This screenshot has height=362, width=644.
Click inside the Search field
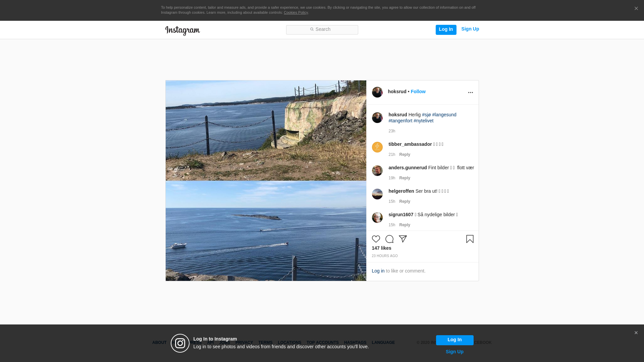click(322, 29)
